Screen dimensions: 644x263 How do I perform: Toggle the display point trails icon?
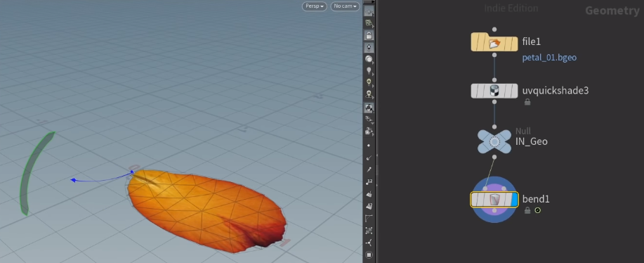[369, 169]
